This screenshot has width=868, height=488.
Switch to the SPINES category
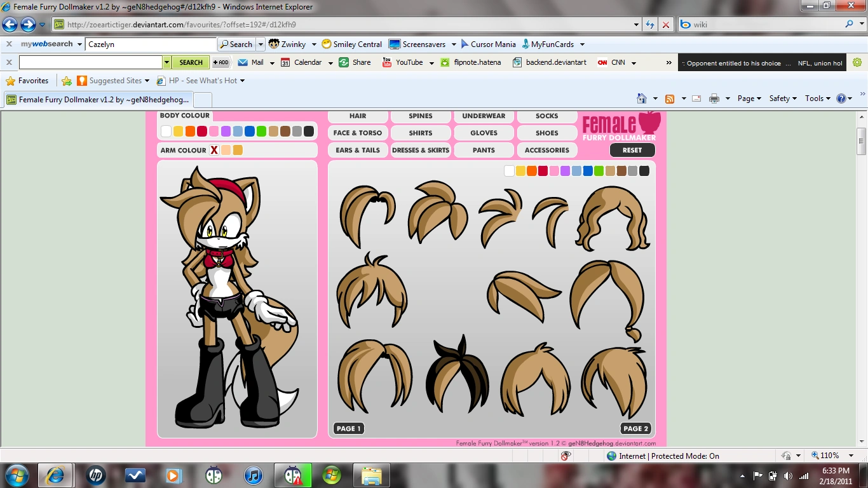coord(421,116)
